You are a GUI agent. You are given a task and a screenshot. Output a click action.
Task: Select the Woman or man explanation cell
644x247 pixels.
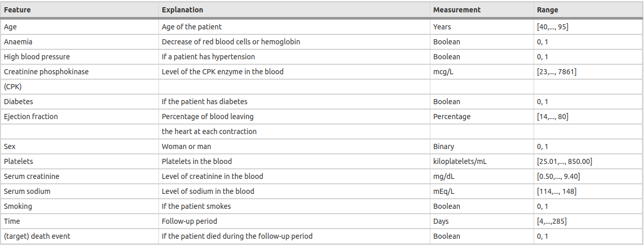pos(186,146)
